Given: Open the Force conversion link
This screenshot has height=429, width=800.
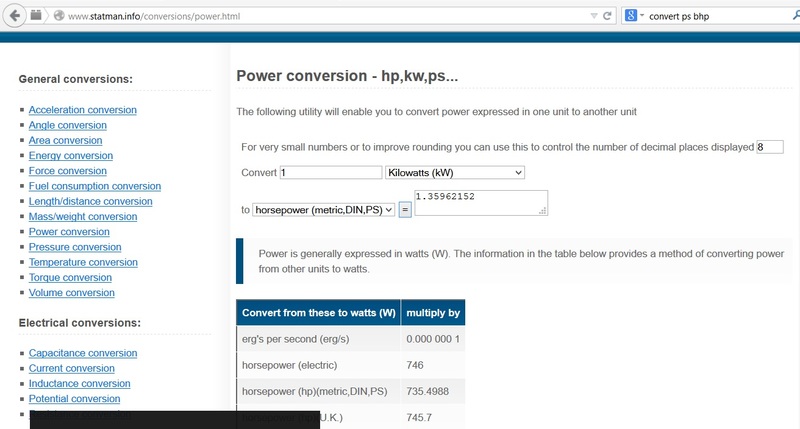Looking at the screenshot, I should [68, 171].
